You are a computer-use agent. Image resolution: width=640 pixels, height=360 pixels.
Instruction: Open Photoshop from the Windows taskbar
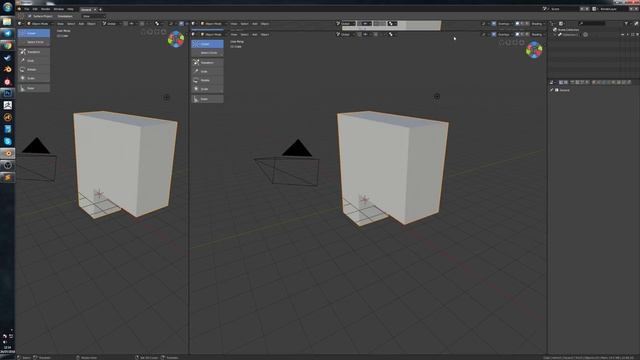click(x=7, y=93)
